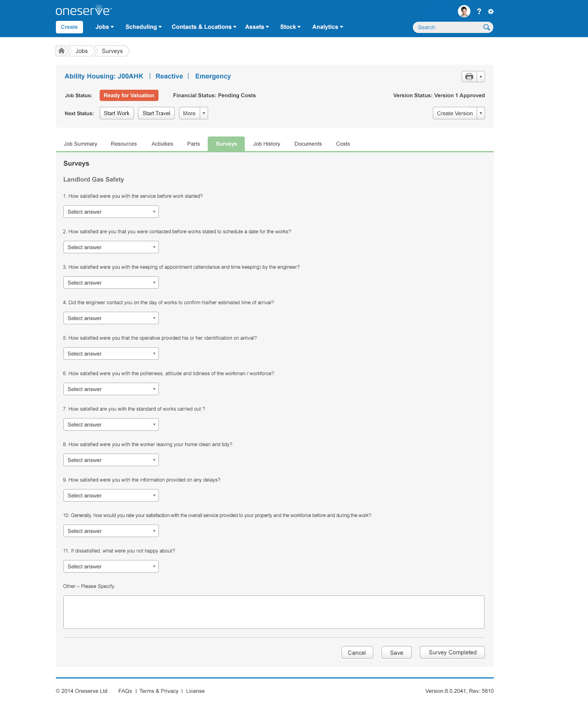Open the Jobs menu

click(105, 27)
